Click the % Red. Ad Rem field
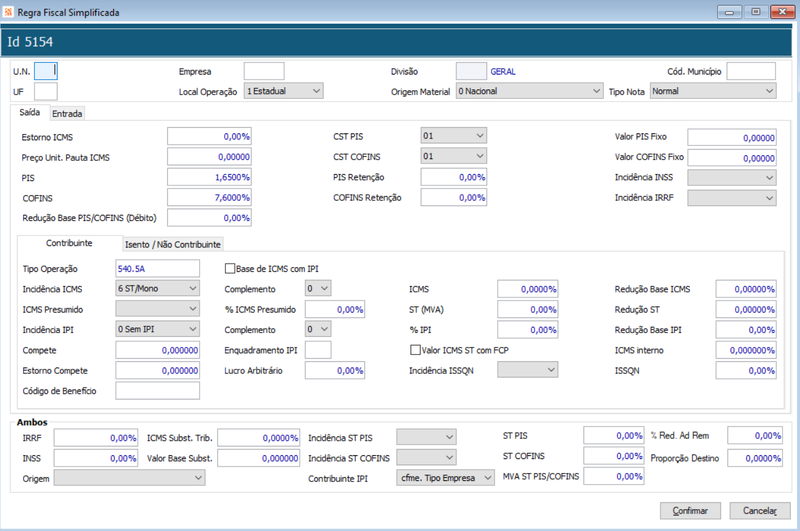This screenshot has width=800, height=531. (755, 435)
